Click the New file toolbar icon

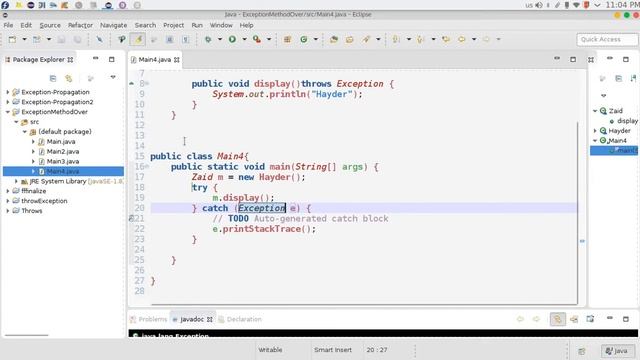(12, 39)
